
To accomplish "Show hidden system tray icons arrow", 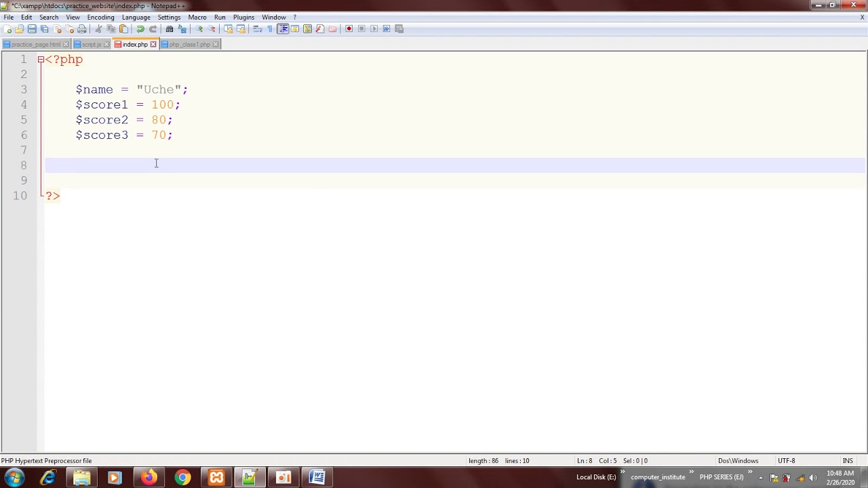I will point(762,477).
